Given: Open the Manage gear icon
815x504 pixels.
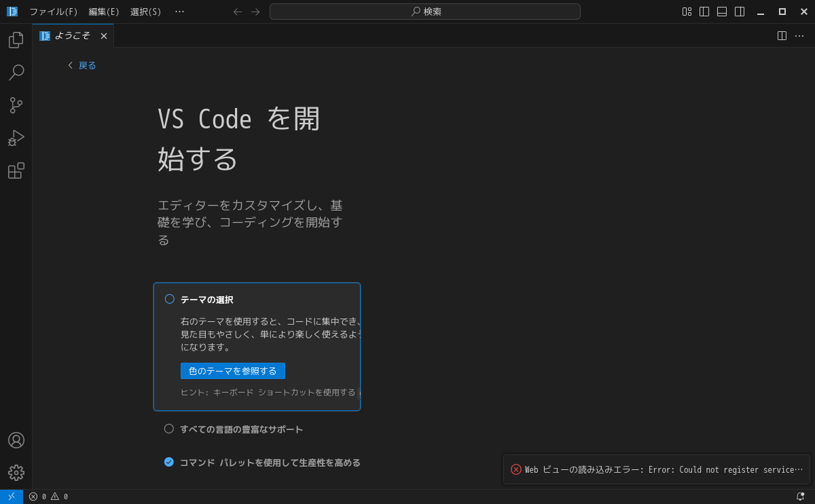Looking at the screenshot, I should click(16, 473).
